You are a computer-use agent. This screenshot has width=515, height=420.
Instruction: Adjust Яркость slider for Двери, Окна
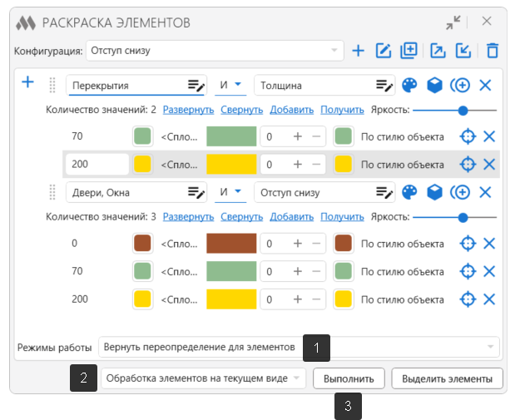pos(463,217)
